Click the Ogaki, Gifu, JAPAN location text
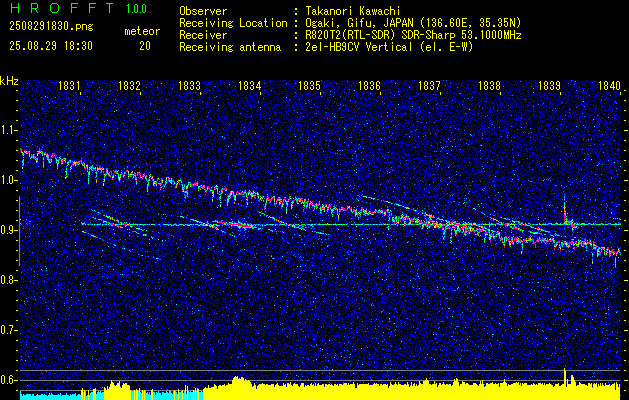Screen dimensions: 629x400 click(x=412, y=23)
